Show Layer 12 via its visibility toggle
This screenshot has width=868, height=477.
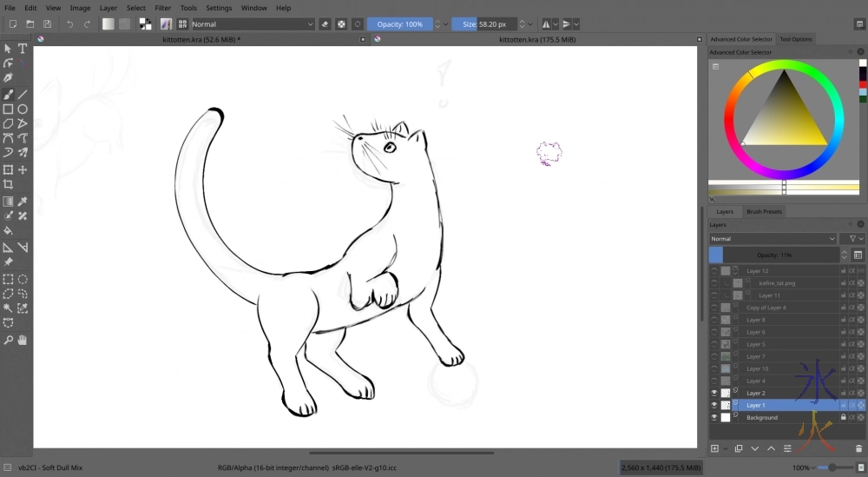713,271
